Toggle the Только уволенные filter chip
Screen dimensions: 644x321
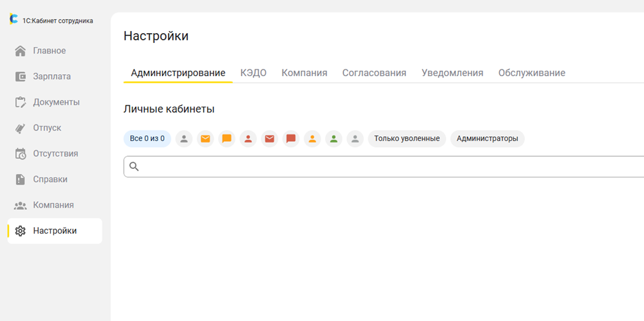pyautogui.click(x=407, y=139)
